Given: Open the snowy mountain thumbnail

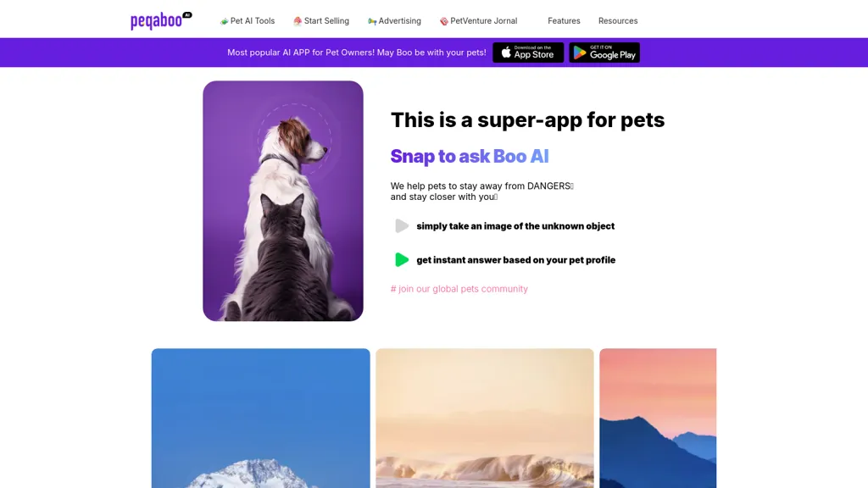Looking at the screenshot, I should tap(261, 419).
